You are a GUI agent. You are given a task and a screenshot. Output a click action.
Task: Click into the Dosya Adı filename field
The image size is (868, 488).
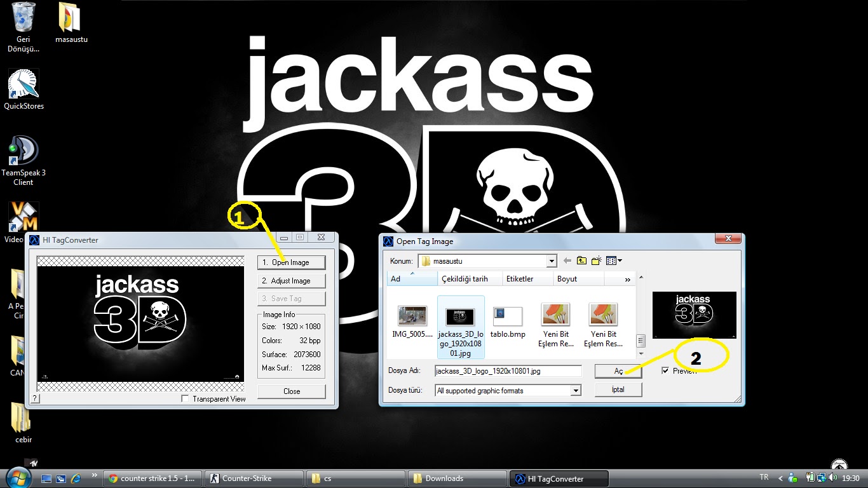coord(508,371)
